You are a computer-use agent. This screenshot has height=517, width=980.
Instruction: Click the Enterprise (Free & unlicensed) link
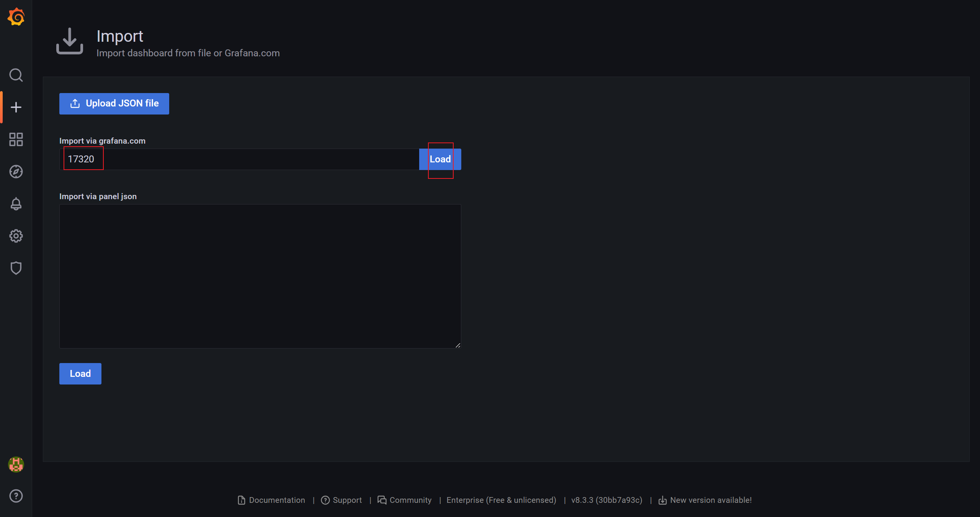pos(501,500)
